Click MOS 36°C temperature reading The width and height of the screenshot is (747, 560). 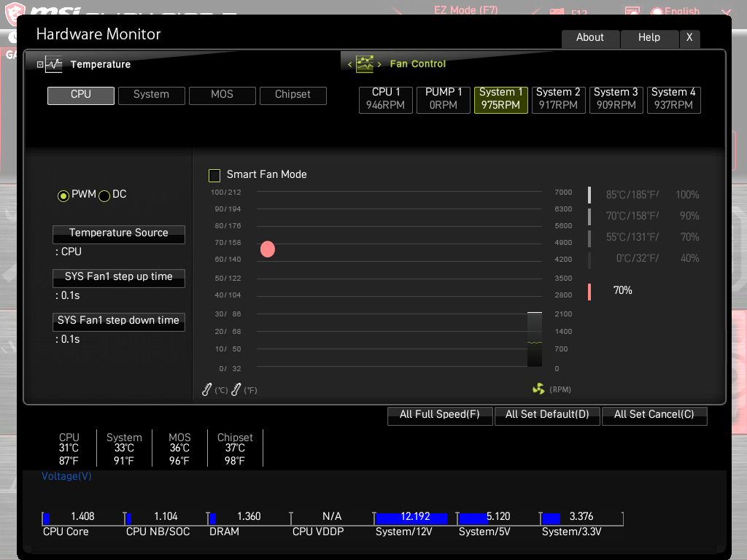coord(179,448)
